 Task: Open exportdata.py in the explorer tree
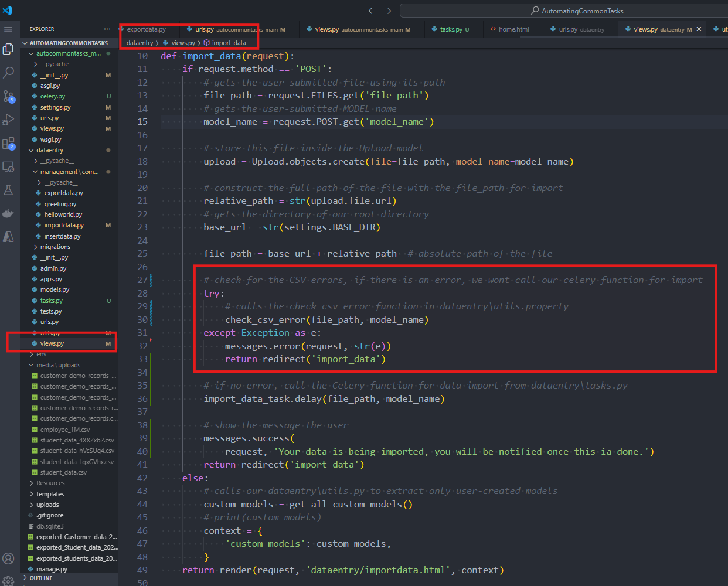click(69, 193)
